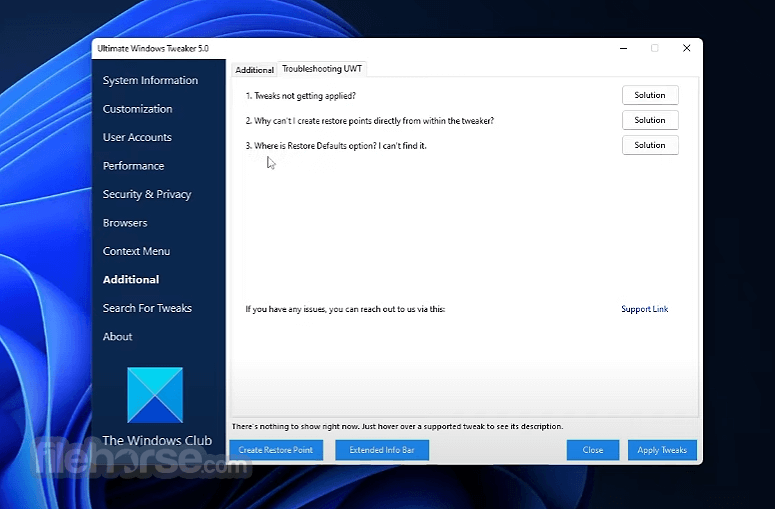775x509 pixels.
Task: Click the 'nothing to show right now' info bar
Action: pos(397,426)
